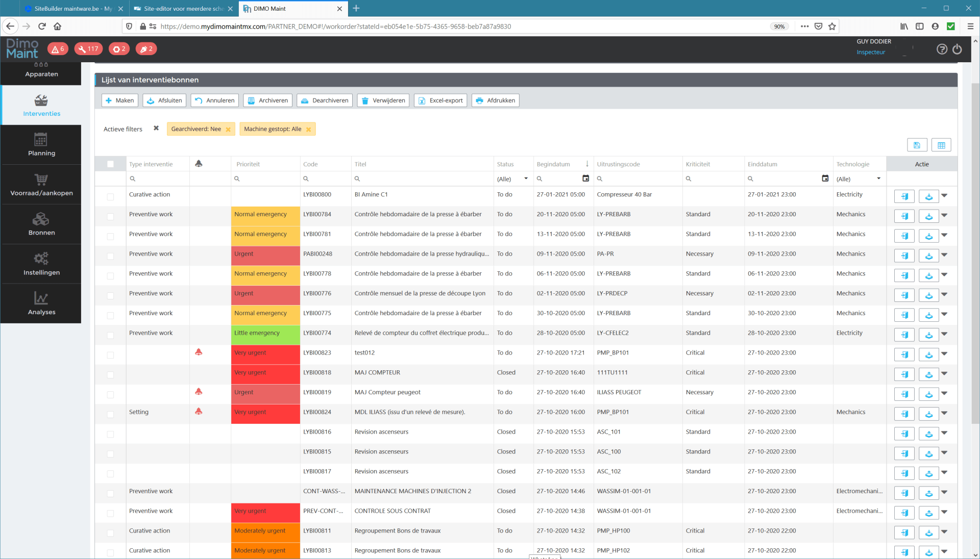Image resolution: width=980 pixels, height=559 pixels.
Task: Go to Firefox home page
Action: click(58, 27)
